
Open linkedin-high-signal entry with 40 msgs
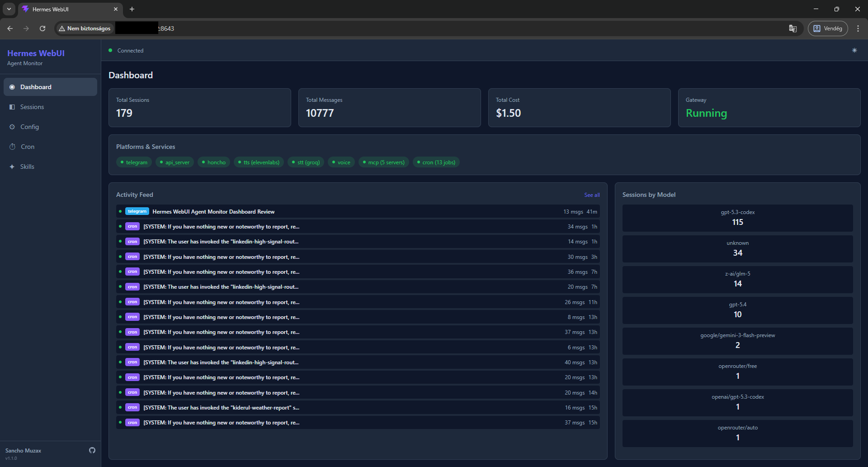coord(358,362)
